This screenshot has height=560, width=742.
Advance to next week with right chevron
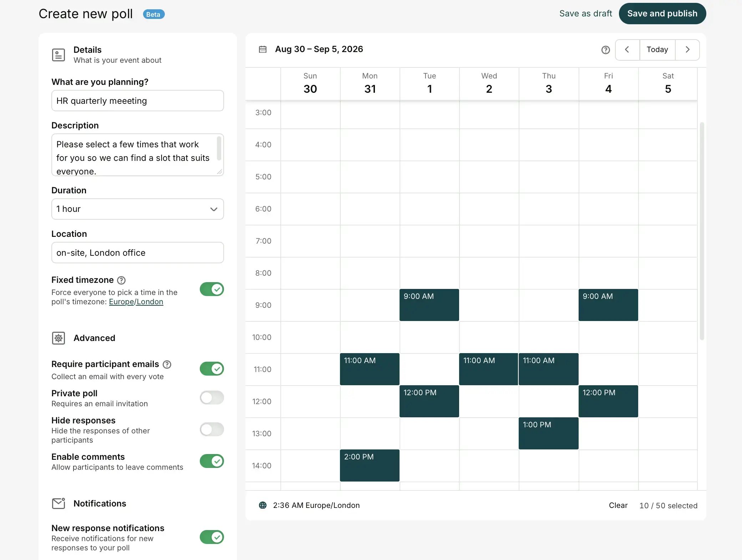(687, 50)
